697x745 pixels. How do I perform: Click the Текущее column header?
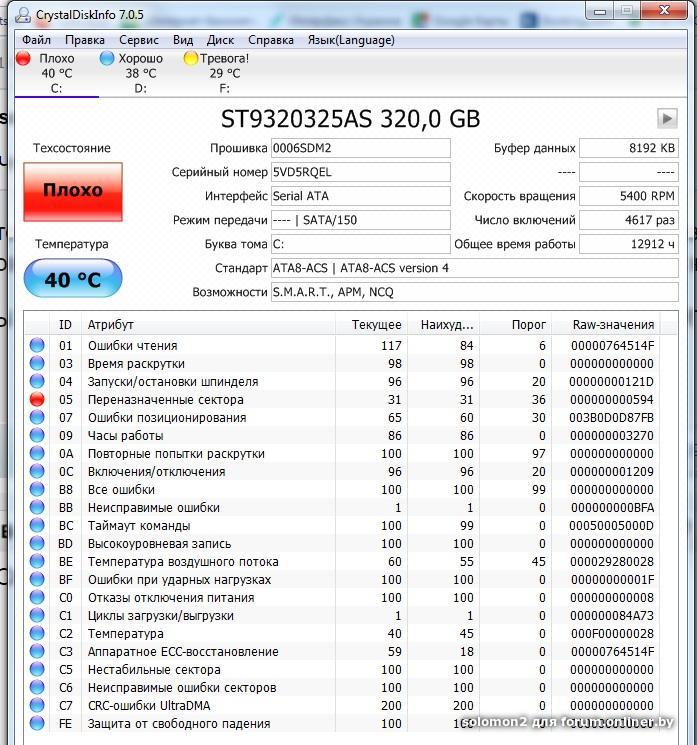(x=372, y=325)
